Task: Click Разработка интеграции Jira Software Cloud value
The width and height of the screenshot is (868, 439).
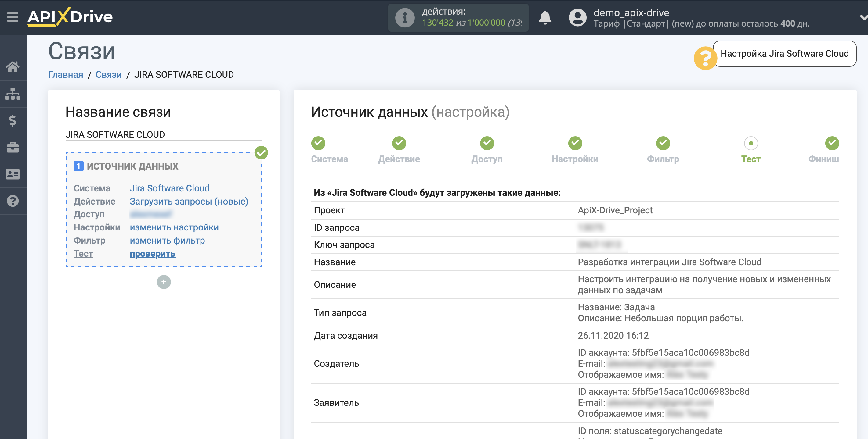Action: (669, 262)
